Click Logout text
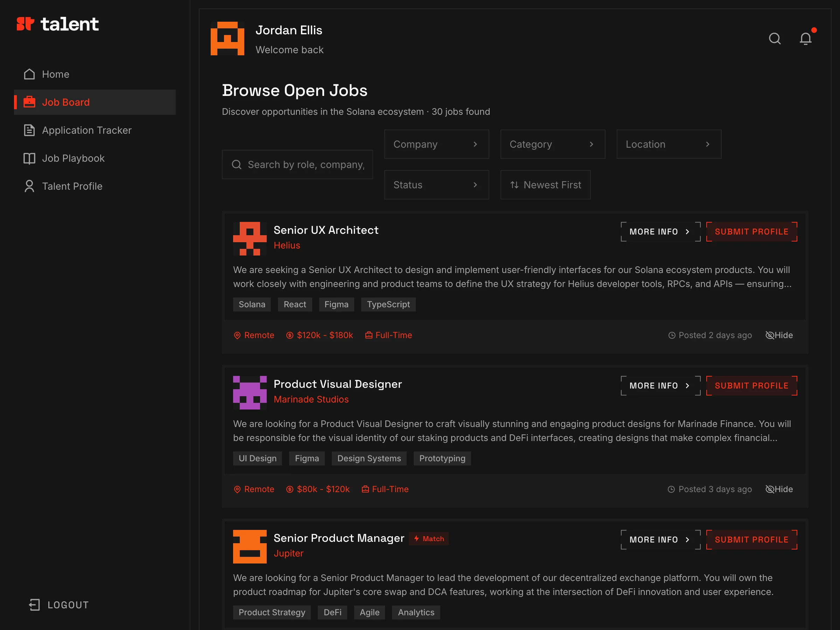This screenshot has width=840, height=630. tap(68, 605)
